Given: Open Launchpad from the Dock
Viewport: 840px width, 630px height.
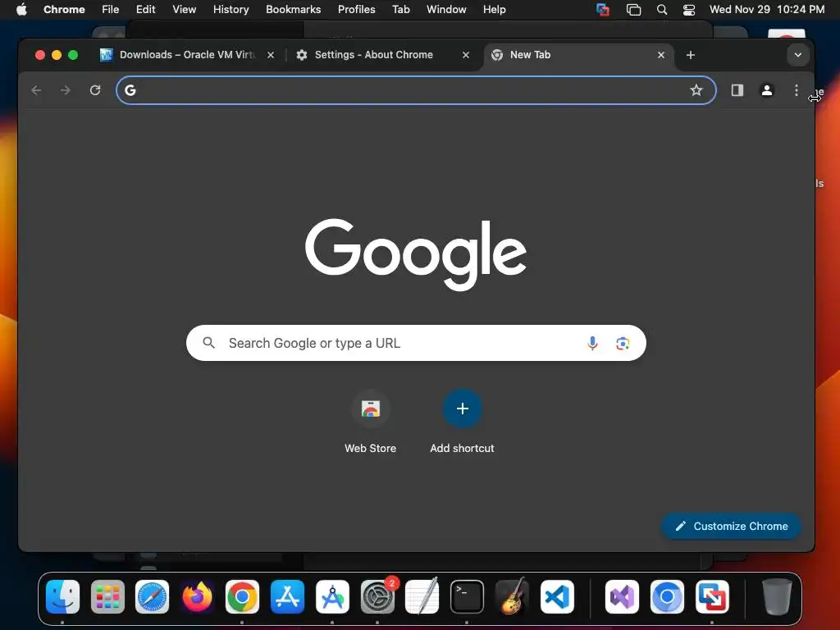Looking at the screenshot, I should tap(107, 597).
